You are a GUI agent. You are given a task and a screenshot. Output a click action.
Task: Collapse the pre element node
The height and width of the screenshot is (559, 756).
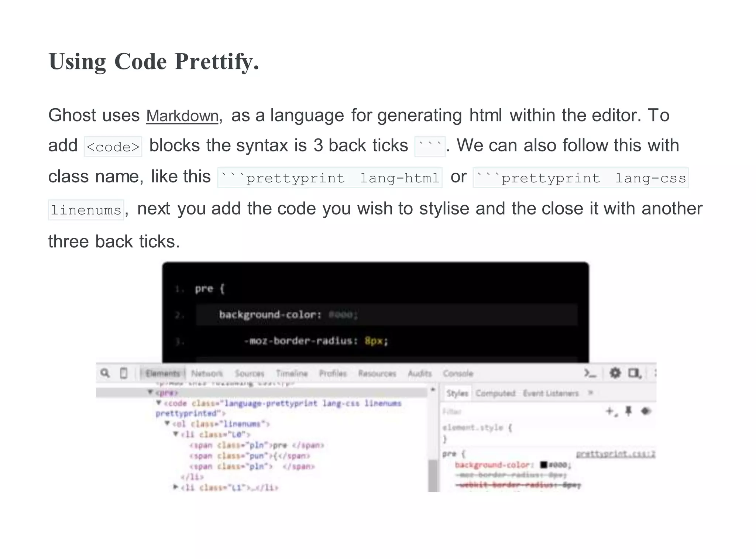pyautogui.click(x=150, y=392)
